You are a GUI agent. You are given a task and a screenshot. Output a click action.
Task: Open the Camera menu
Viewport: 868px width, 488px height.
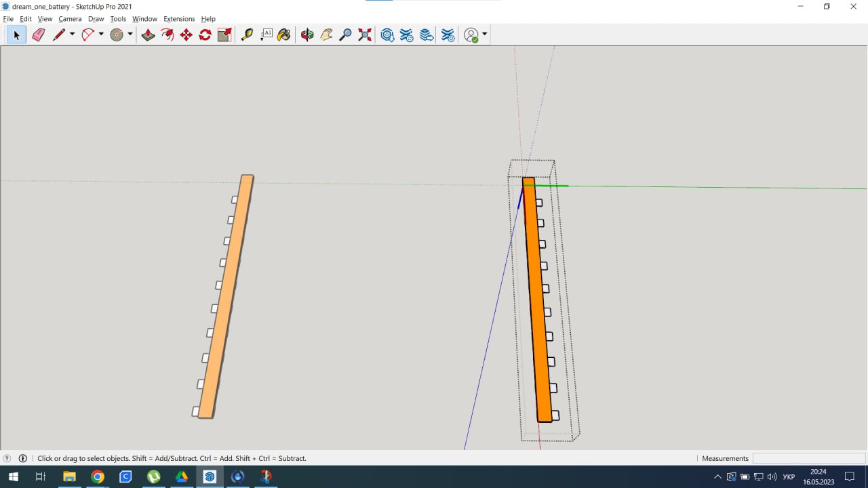[x=70, y=19]
